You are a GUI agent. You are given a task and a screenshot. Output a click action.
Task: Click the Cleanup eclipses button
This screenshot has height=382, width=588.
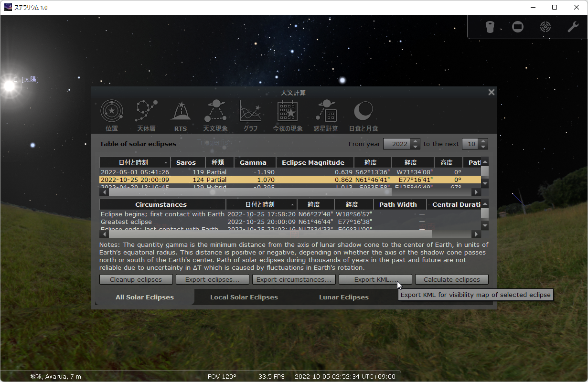tap(136, 279)
